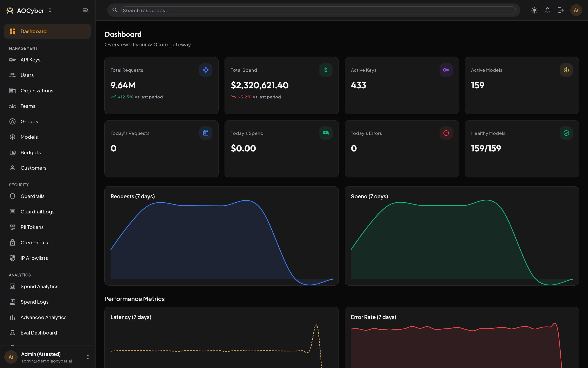The width and height of the screenshot is (588, 368).
Task: Click the Eval Dashboard flask icon
Action: pyautogui.click(x=12, y=333)
